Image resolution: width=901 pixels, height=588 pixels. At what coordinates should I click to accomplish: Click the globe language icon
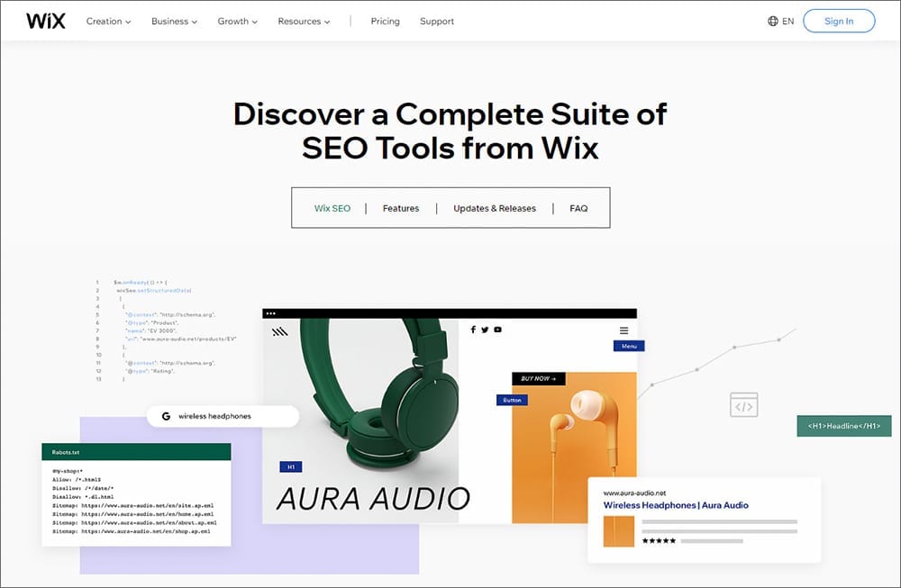coord(773,22)
